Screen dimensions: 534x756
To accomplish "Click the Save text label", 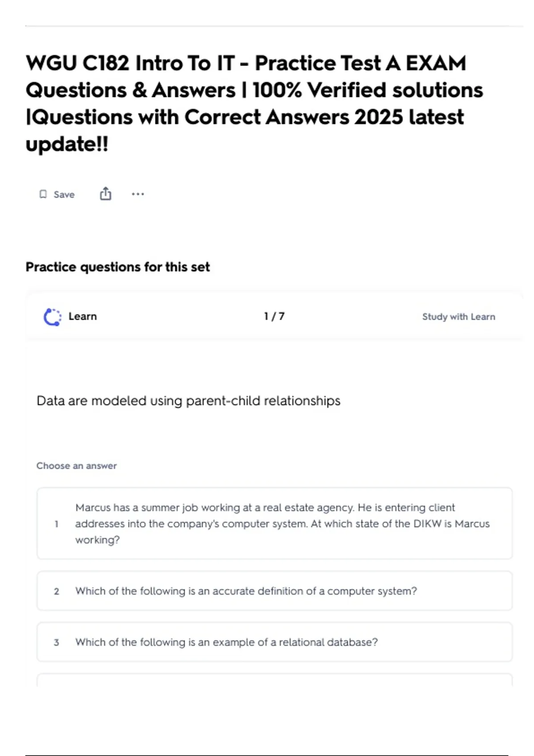I will 64,194.
